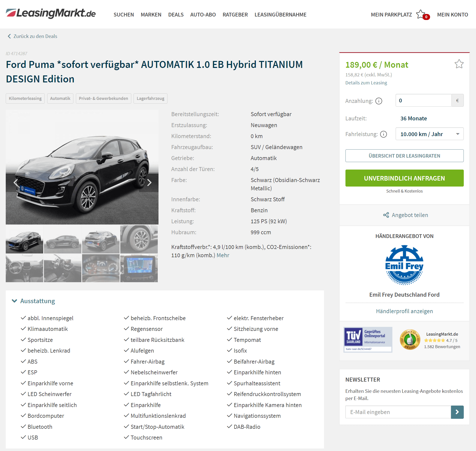Click Zurück zu den Deals link

coord(35,36)
